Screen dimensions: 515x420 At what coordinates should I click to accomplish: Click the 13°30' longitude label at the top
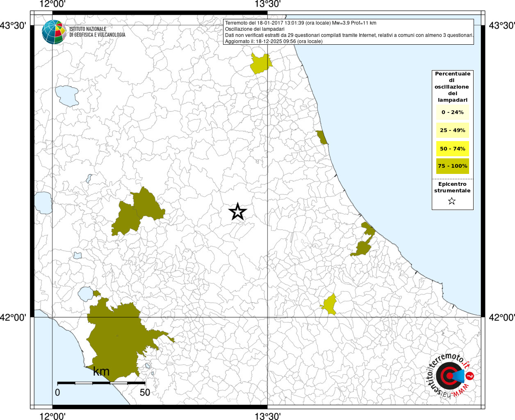(x=267, y=5)
